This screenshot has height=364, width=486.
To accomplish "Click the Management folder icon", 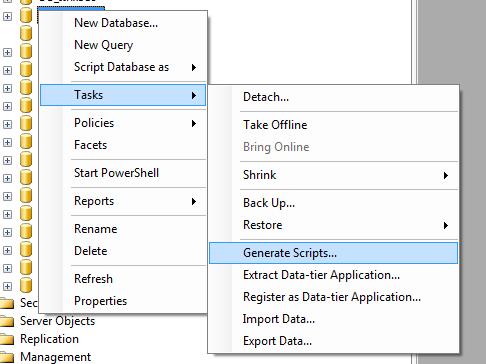I will (x=7, y=357).
